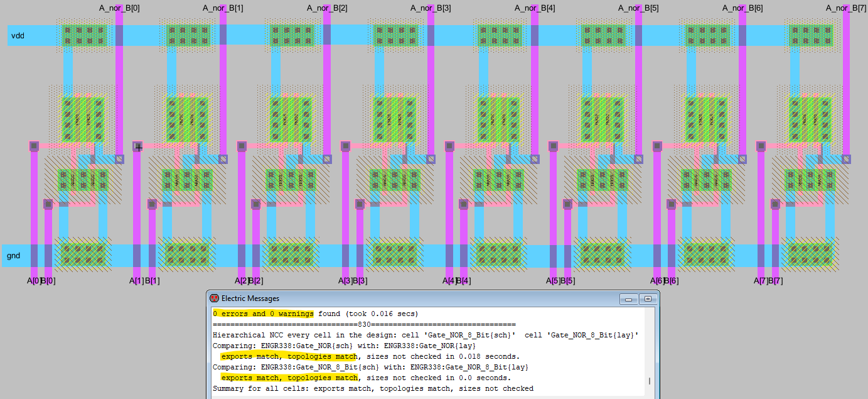This screenshot has height=399, width=868.
Task: Maximize the Electric Messages window
Action: point(647,299)
